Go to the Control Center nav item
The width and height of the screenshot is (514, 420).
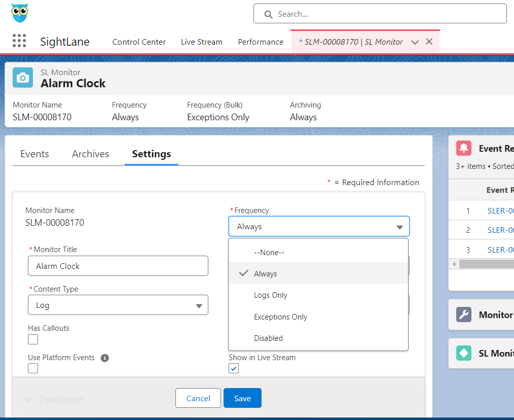coord(139,42)
